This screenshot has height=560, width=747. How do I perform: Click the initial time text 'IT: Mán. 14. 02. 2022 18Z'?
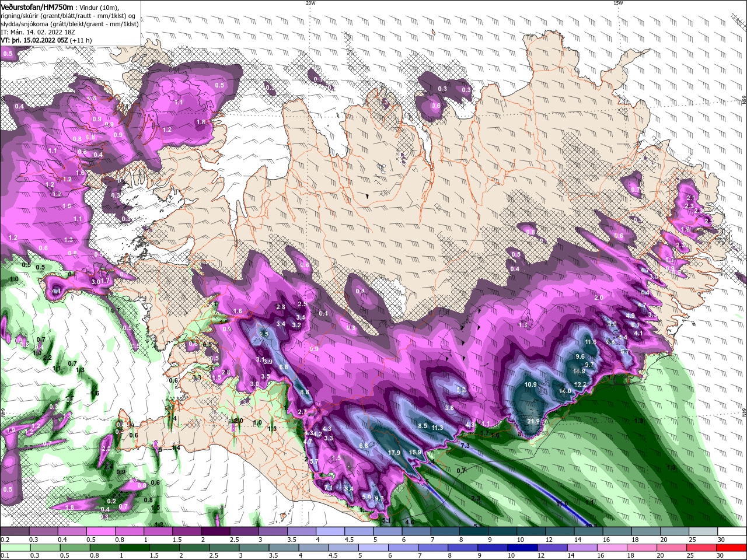[x=38, y=32]
